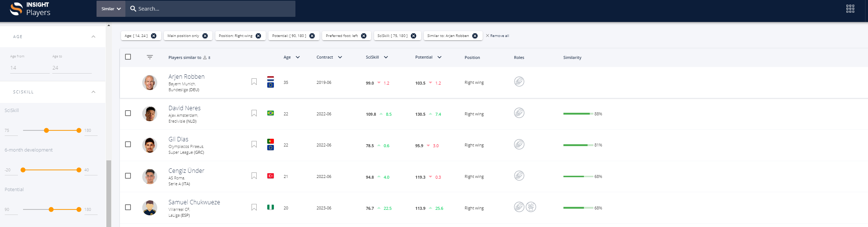Bookmark Gil Dias

pos(254,144)
